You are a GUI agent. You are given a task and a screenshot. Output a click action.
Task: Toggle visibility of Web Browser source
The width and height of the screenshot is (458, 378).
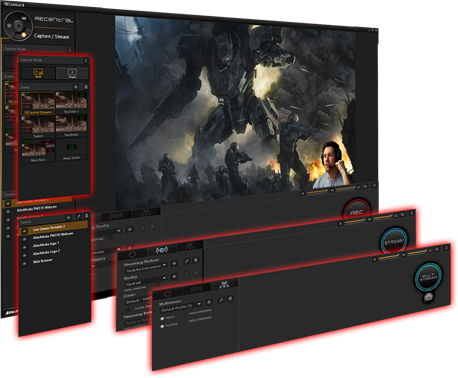pyautogui.click(x=24, y=264)
